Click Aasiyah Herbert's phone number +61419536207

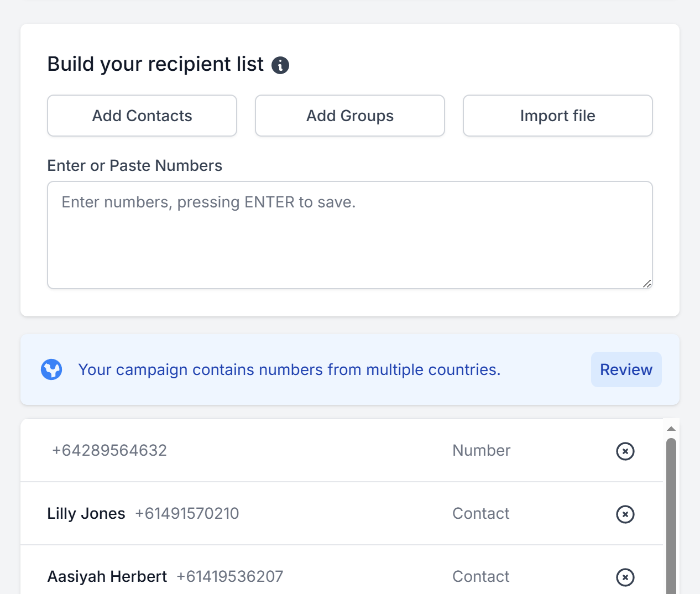(x=229, y=577)
